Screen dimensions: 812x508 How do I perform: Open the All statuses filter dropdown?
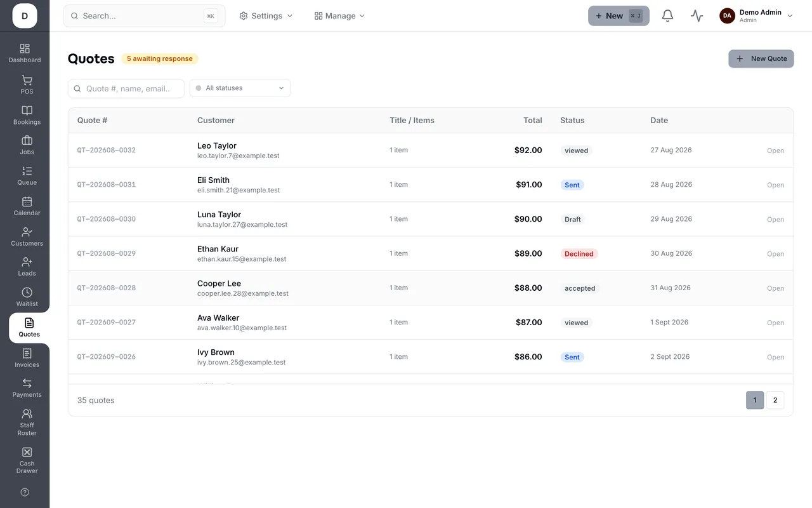pyautogui.click(x=240, y=88)
